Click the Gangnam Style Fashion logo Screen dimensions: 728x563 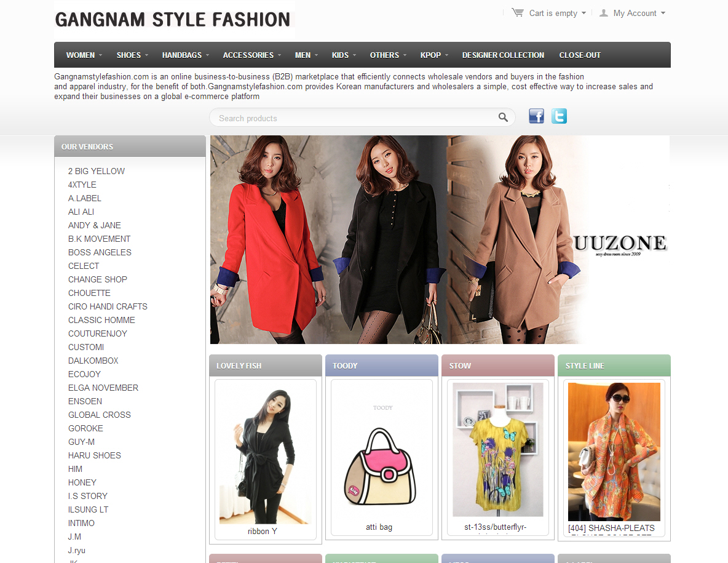(x=173, y=20)
